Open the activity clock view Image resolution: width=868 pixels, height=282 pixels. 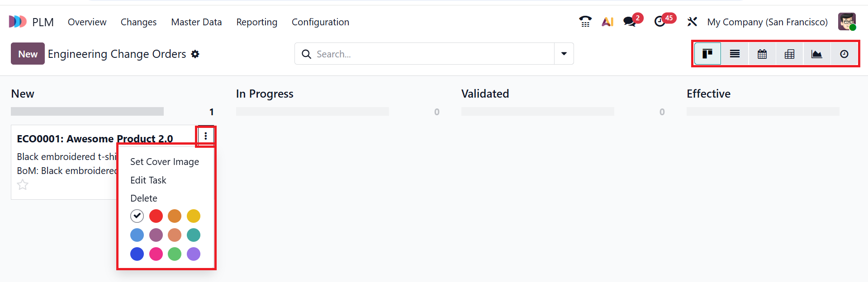844,54
